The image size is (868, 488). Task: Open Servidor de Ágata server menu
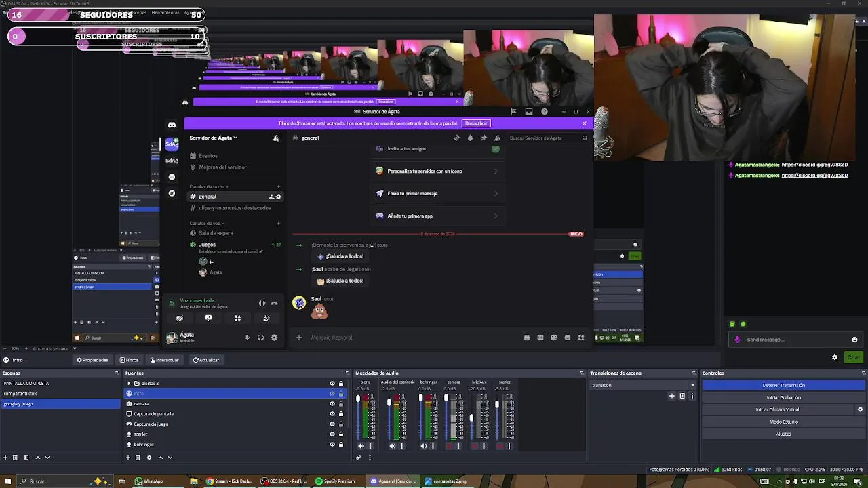(x=213, y=138)
